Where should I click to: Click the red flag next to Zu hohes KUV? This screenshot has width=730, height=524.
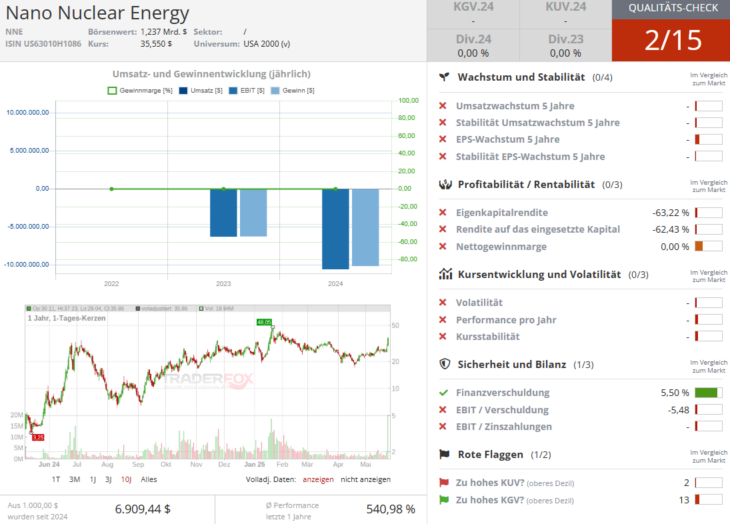coord(444,483)
